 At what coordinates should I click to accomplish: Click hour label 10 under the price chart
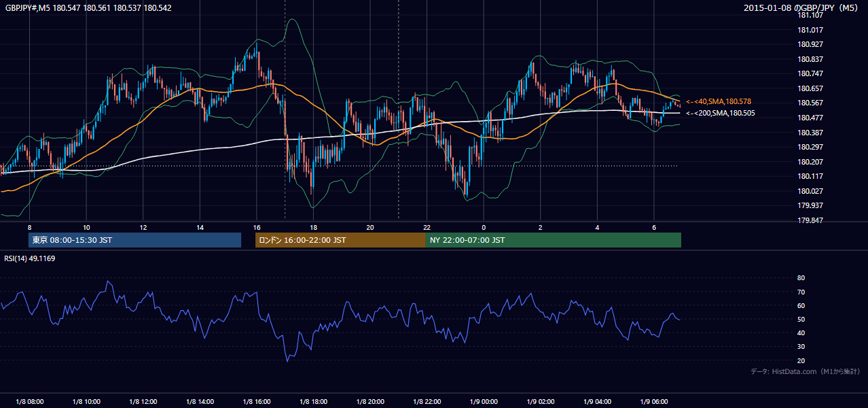tap(86, 227)
